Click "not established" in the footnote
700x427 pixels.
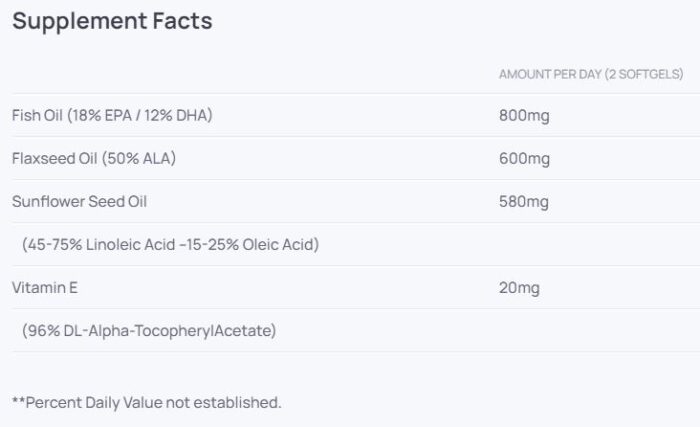pos(230,402)
